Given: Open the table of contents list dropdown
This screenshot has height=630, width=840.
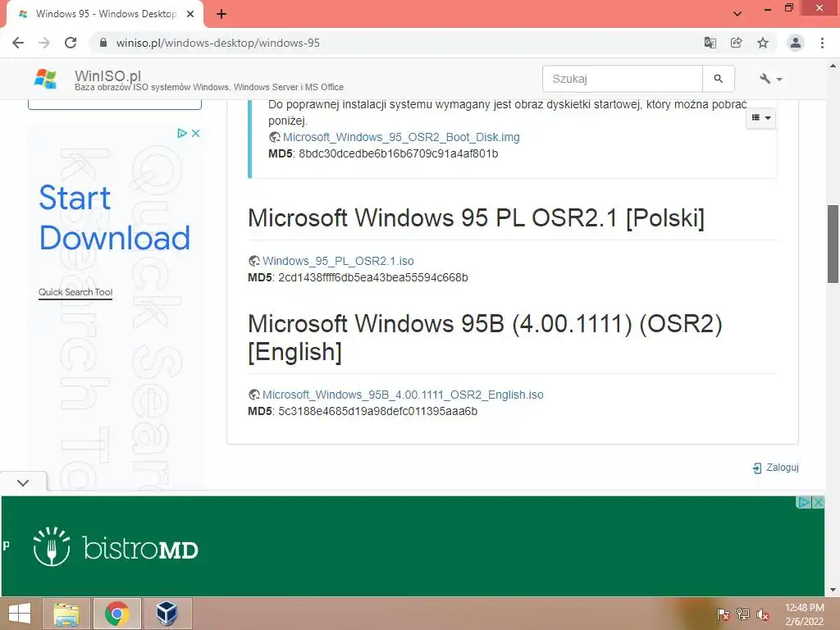Looking at the screenshot, I should [x=760, y=117].
